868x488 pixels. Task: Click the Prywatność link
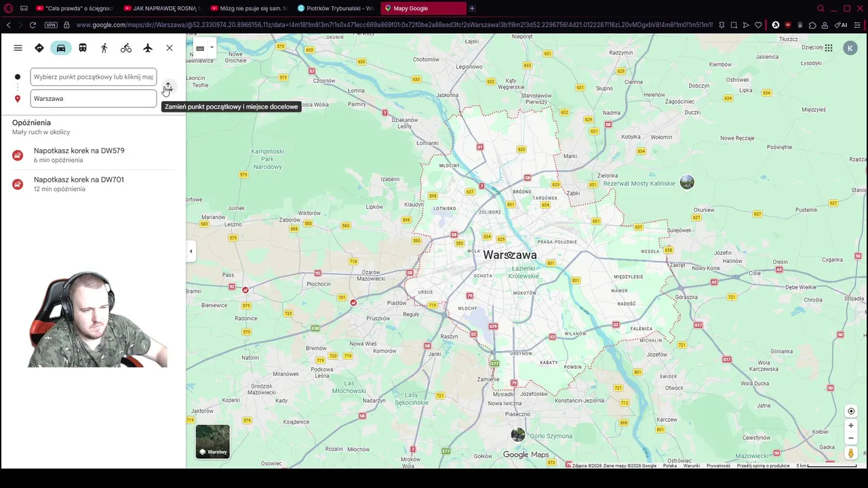click(718, 466)
